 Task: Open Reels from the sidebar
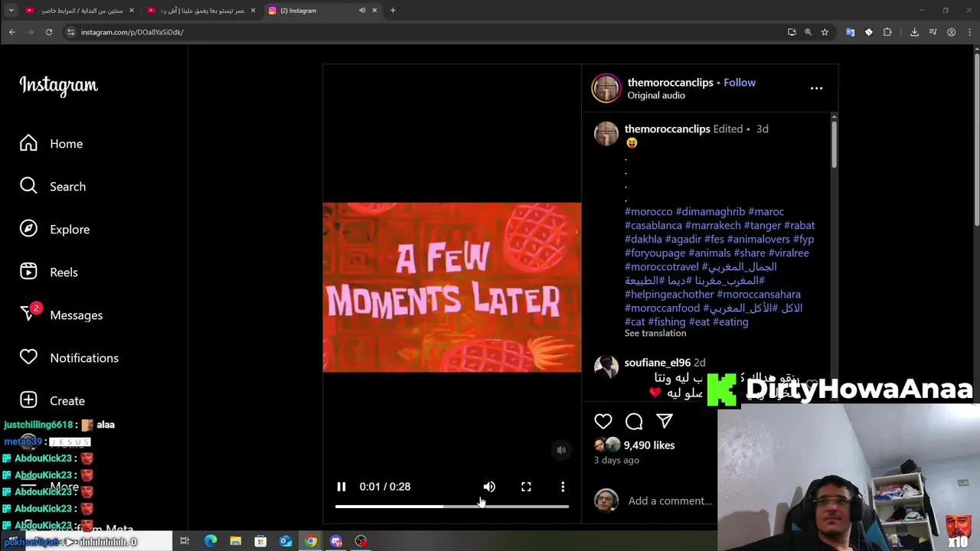[49, 272]
